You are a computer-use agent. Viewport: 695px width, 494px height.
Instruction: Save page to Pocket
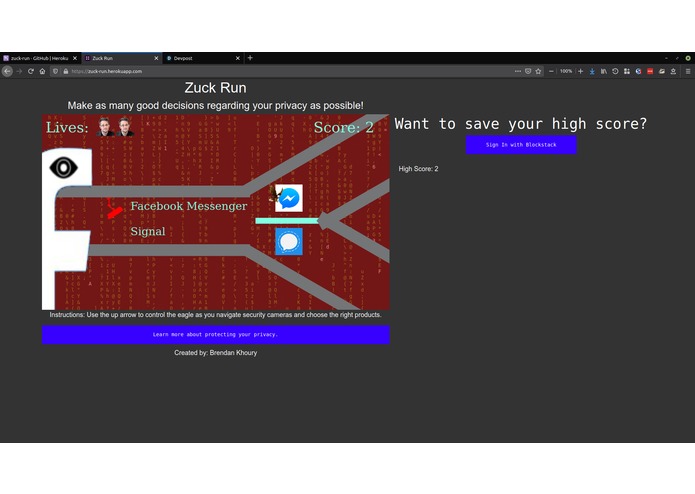click(528, 71)
